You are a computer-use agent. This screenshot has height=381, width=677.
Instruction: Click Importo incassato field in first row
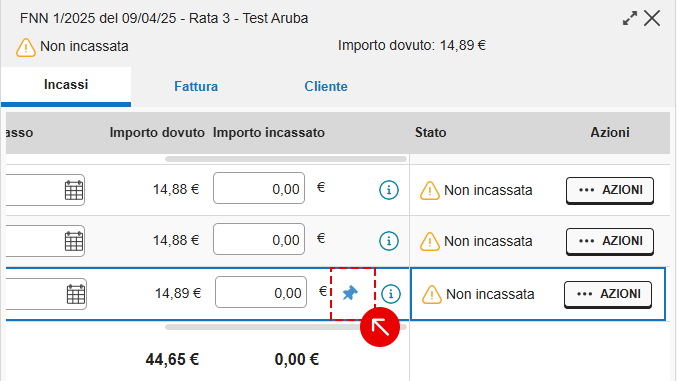point(259,188)
